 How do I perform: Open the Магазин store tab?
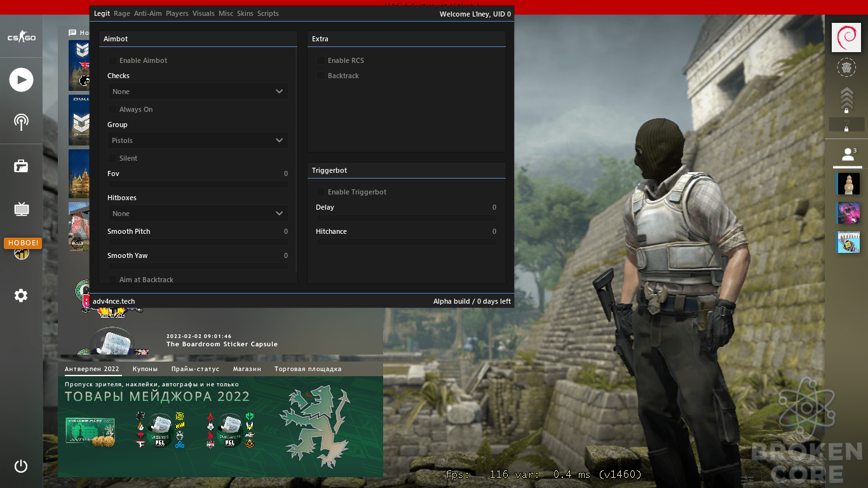pos(247,369)
